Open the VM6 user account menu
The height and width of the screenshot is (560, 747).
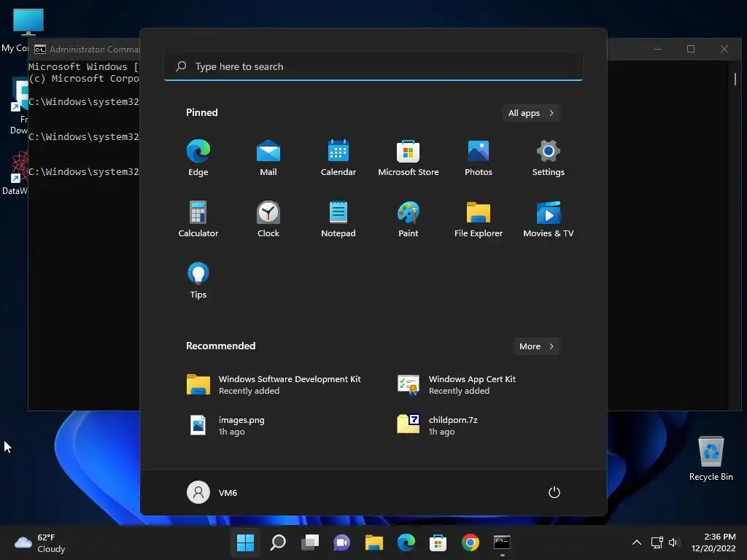point(212,492)
